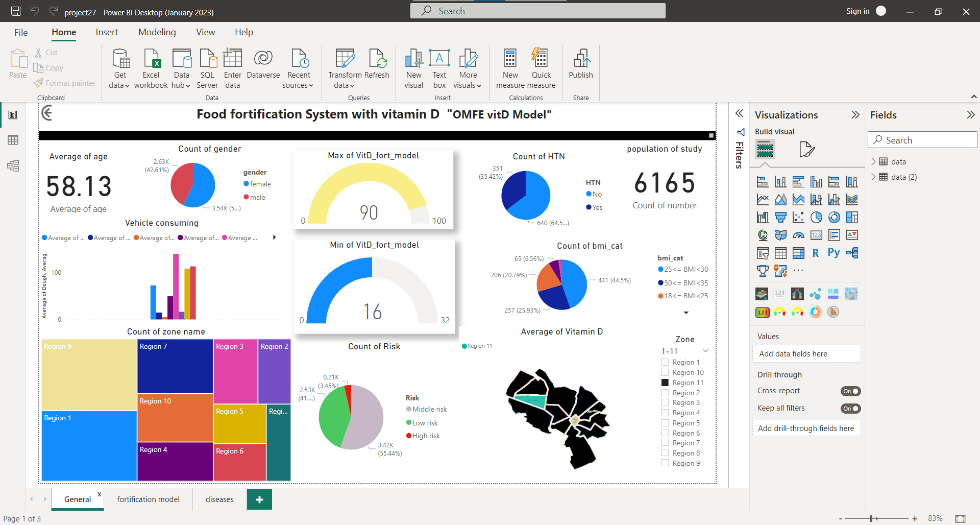
Task: Switch to Report view in left sidebar
Action: (13, 115)
